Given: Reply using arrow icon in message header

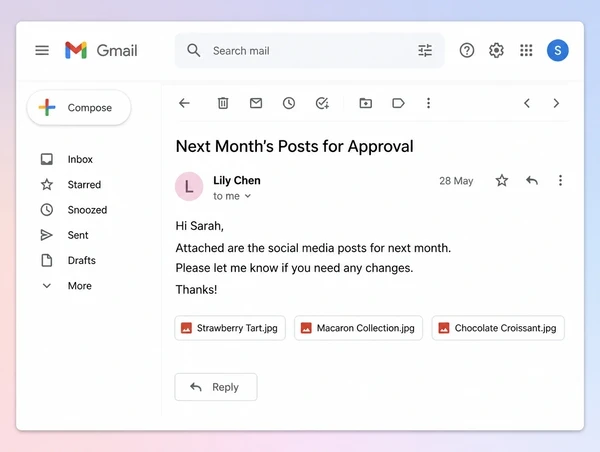Looking at the screenshot, I should pyautogui.click(x=532, y=180).
